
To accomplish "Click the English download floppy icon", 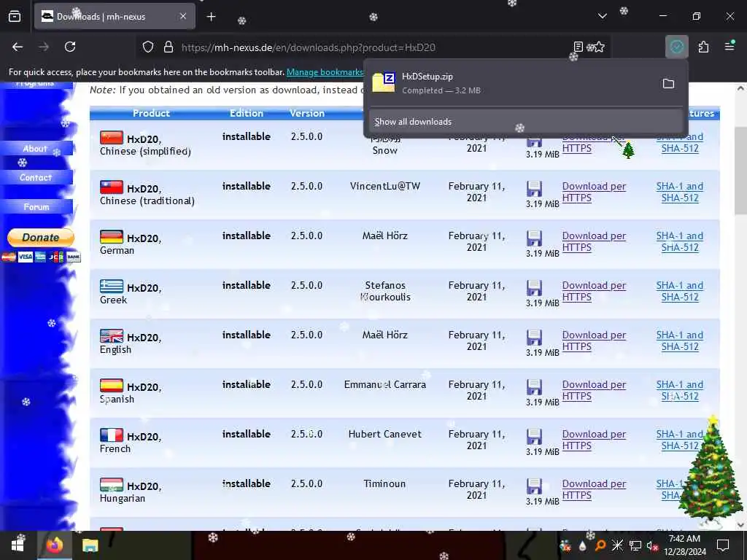I will (534, 337).
